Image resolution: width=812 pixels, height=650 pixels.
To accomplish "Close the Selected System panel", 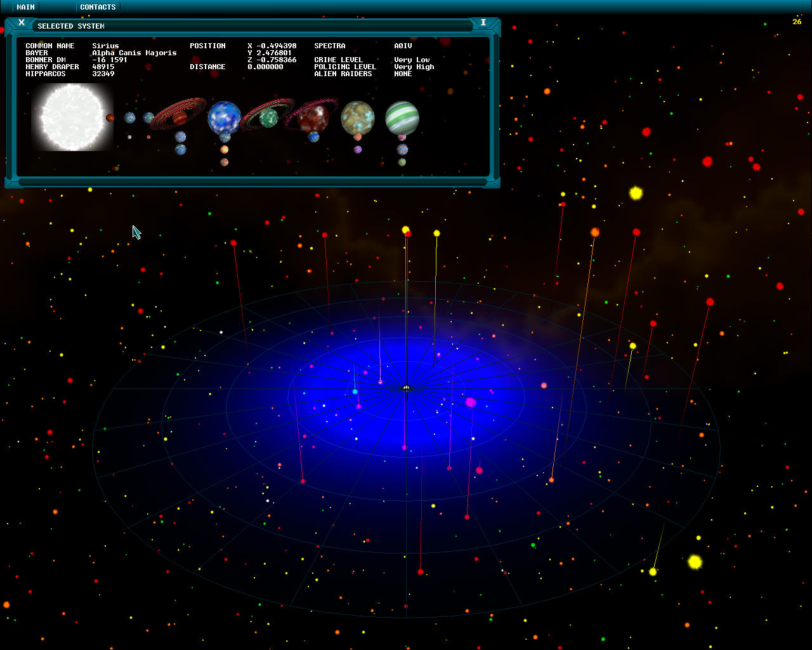I will 22,22.
